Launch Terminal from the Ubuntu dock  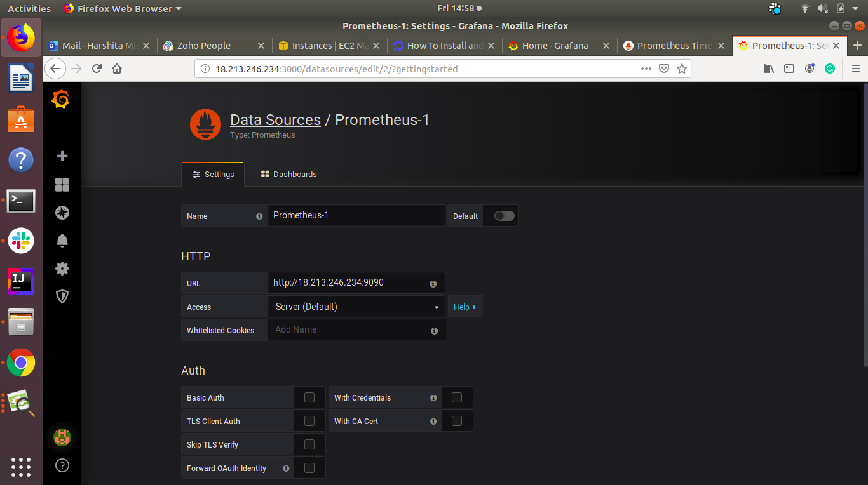click(21, 201)
